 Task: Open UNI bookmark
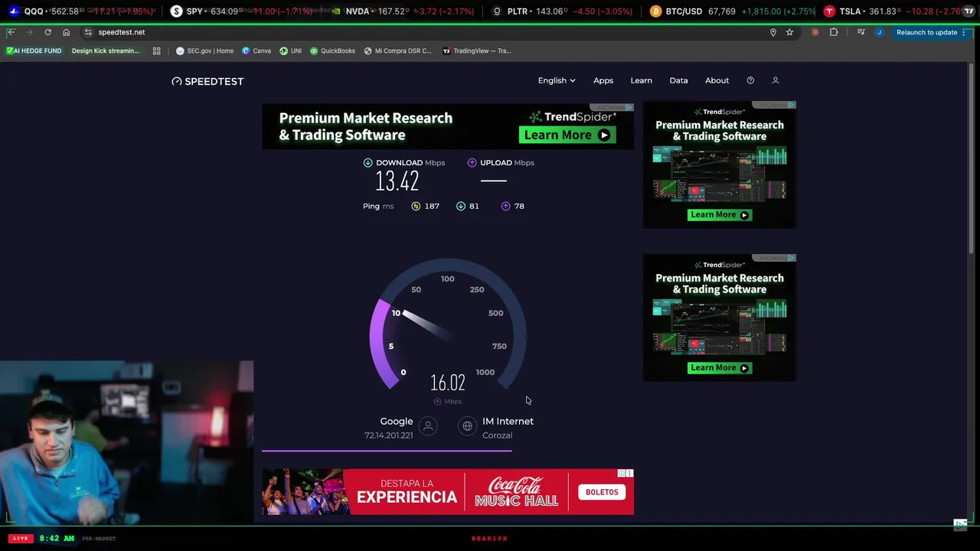290,51
